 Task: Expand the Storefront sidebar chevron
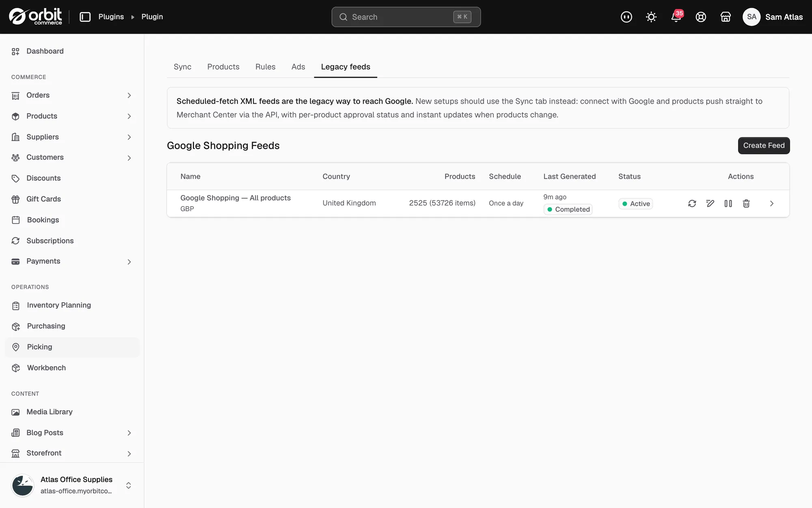coord(129,454)
